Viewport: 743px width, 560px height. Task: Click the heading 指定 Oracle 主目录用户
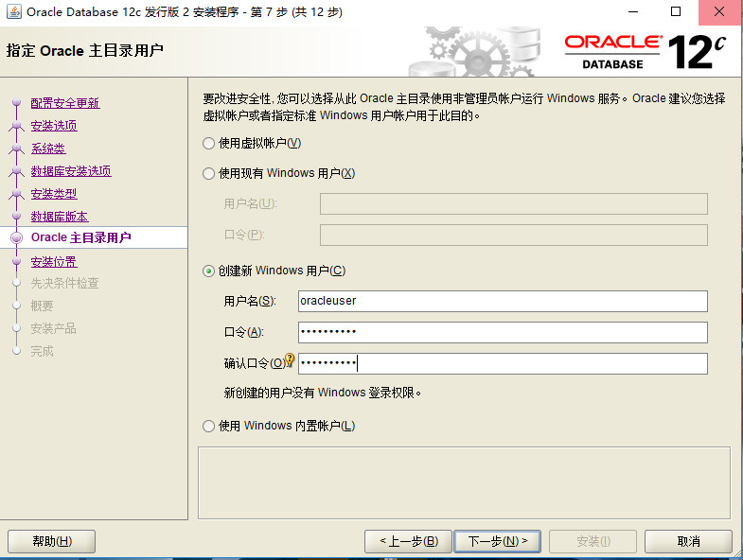click(85, 50)
